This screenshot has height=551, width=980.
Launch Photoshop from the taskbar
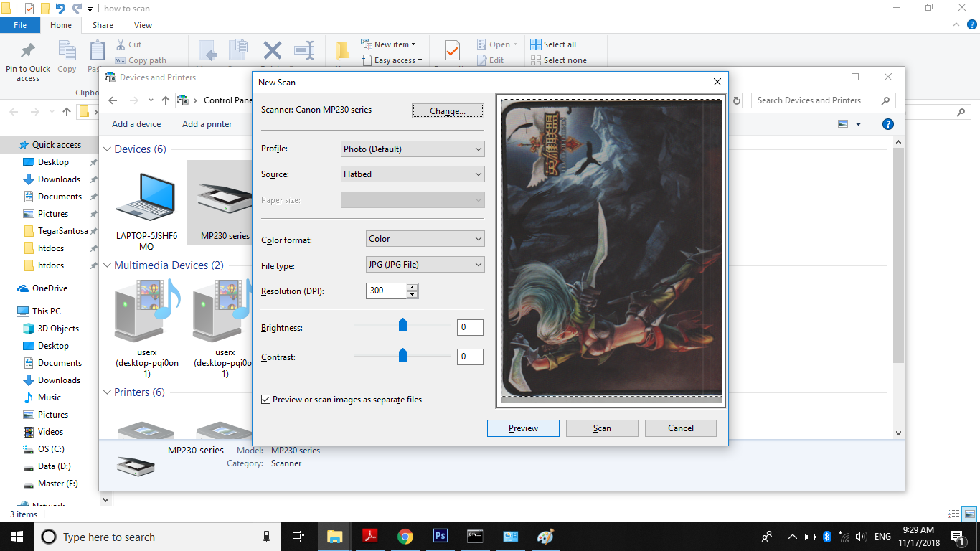tap(440, 536)
